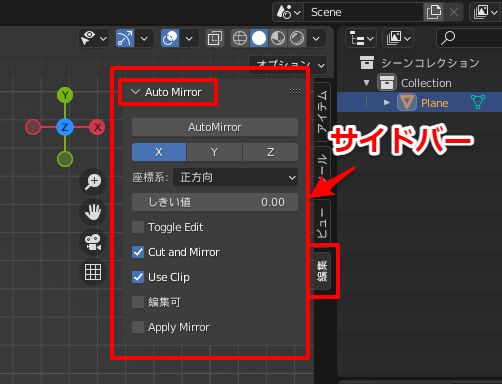
Task: Switch to the ビュー sidebar tab
Action: pyautogui.click(x=322, y=222)
